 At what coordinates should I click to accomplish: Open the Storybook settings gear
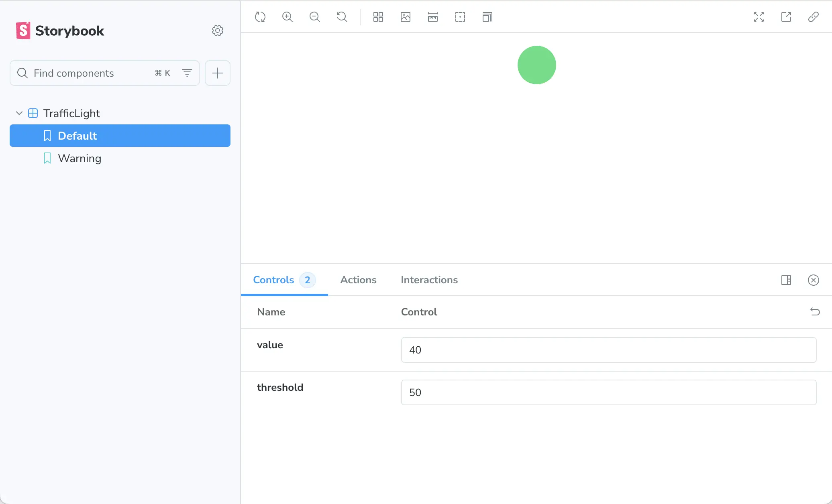point(218,30)
